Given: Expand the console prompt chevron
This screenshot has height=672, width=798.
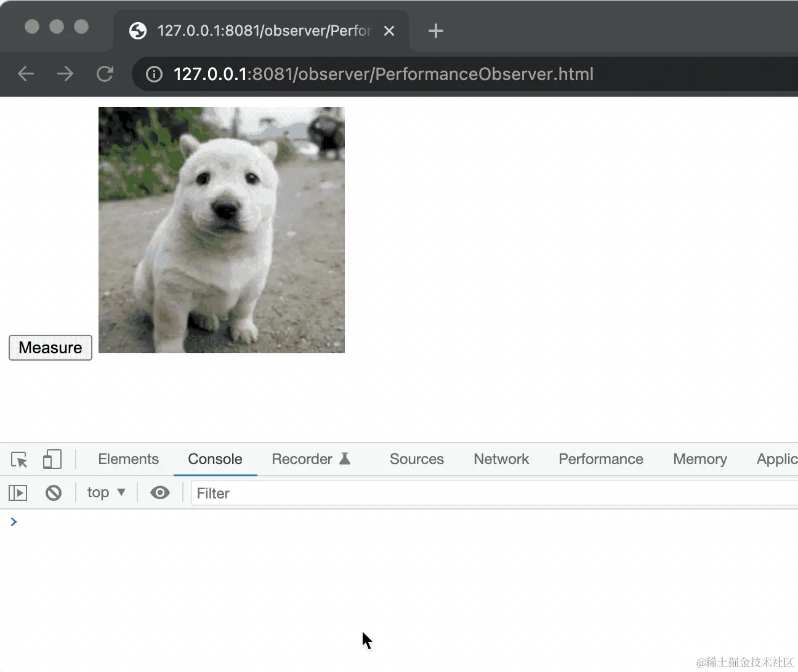Looking at the screenshot, I should pos(14,522).
